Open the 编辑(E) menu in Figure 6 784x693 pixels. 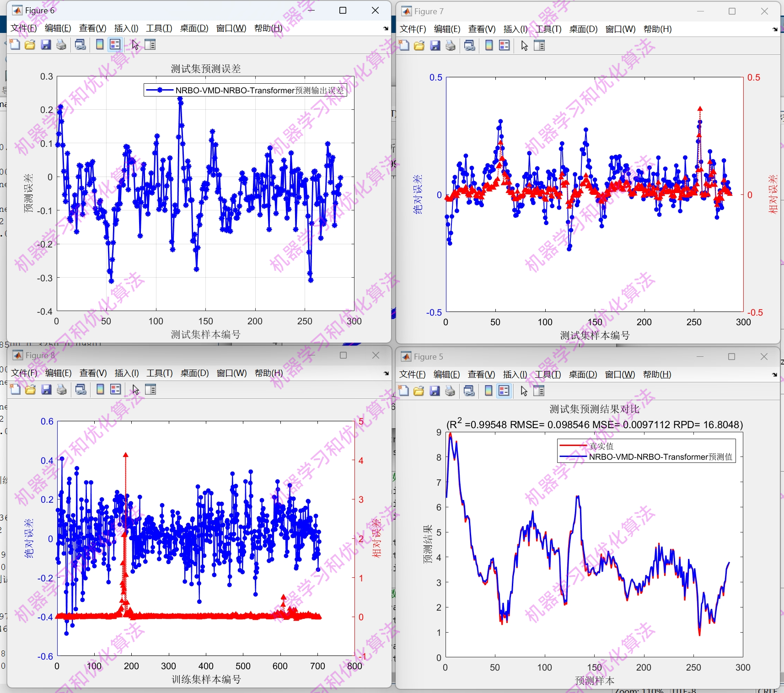[58, 28]
